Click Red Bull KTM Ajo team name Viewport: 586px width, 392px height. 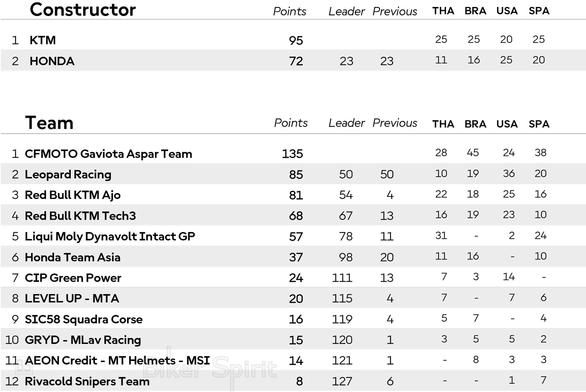coord(72,195)
